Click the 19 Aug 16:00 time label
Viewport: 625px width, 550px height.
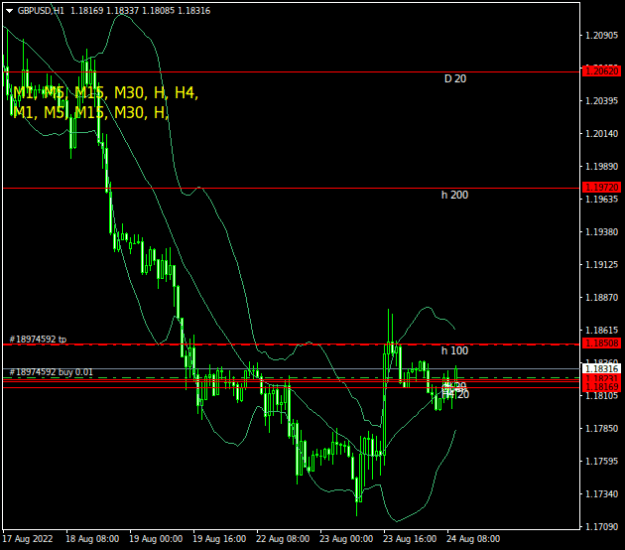click(x=219, y=539)
